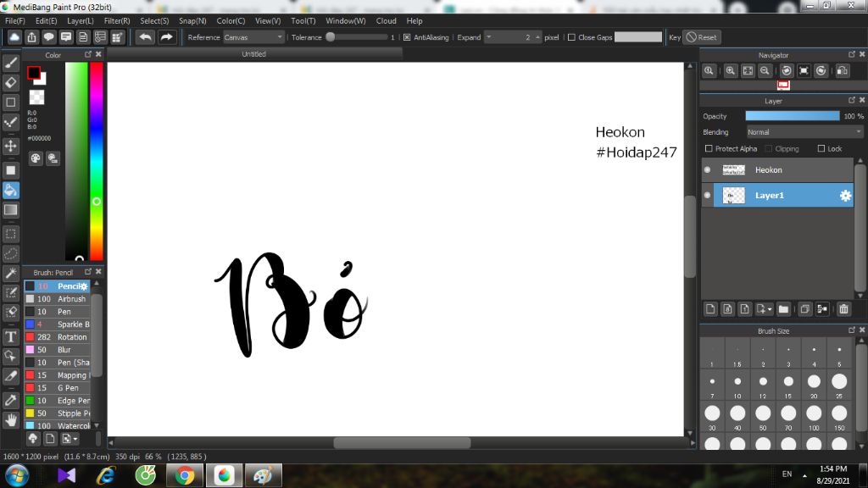Select the Operation tool
The image size is (868, 488).
tap(10, 356)
